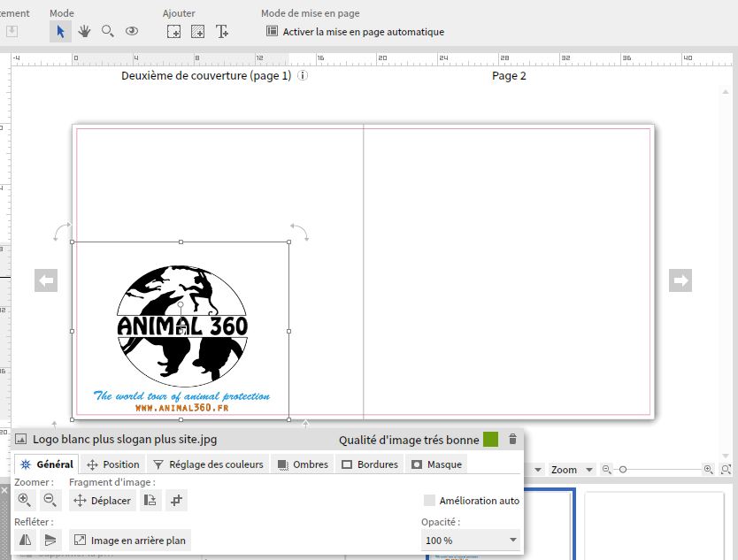Click dropdown arrow left of Zoom
The image size is (738, 560).
point(537,470)
